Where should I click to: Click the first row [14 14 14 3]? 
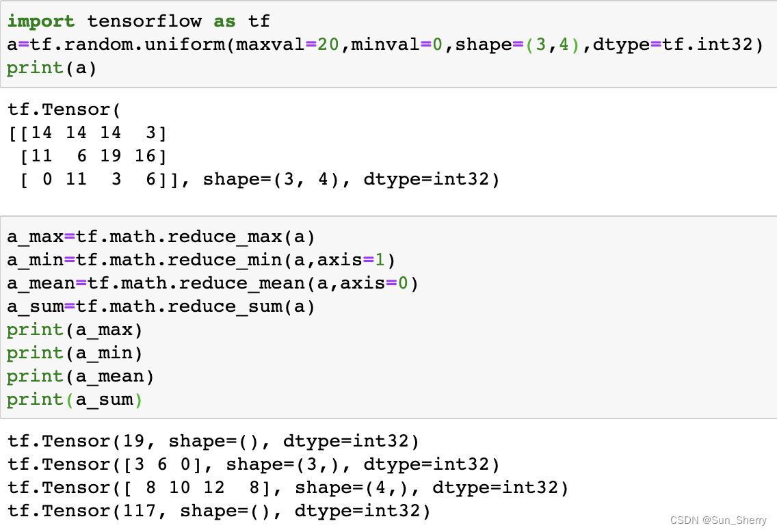pos(88,132)
